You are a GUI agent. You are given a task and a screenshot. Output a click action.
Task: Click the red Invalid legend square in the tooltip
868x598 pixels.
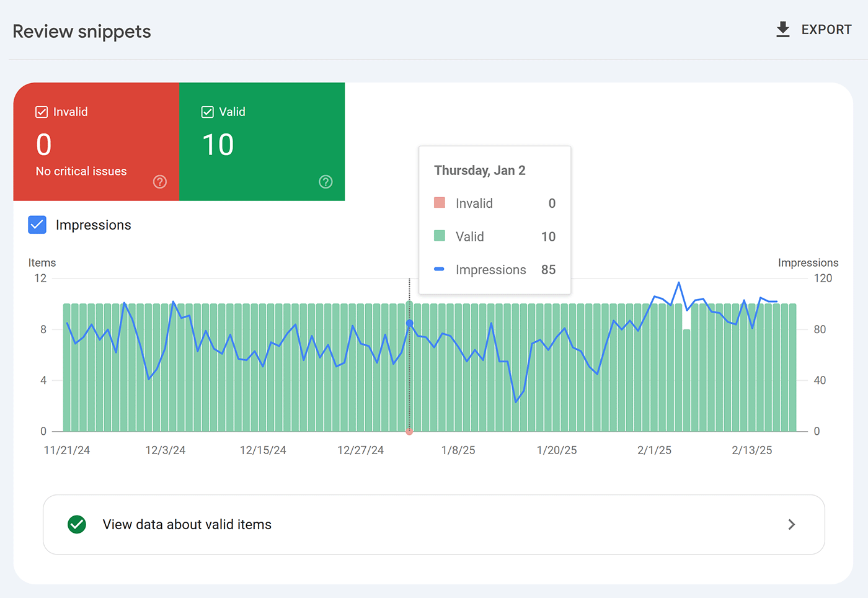point(440,203)
